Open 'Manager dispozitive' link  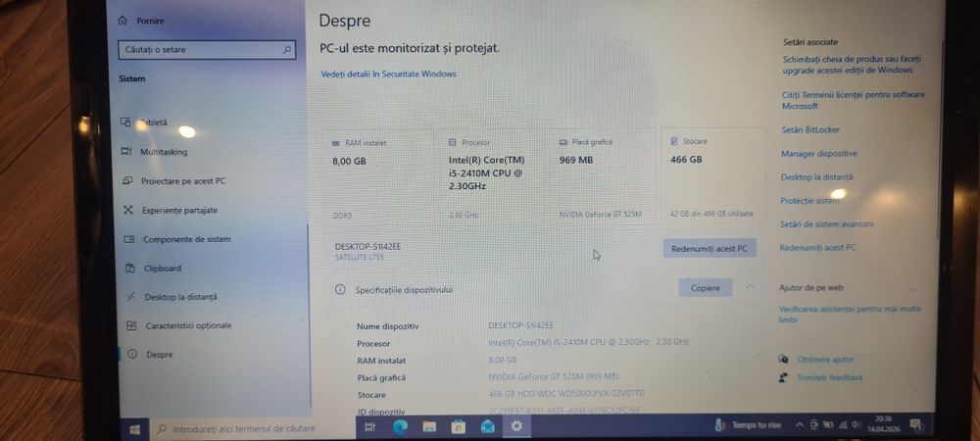pos(818,154)
